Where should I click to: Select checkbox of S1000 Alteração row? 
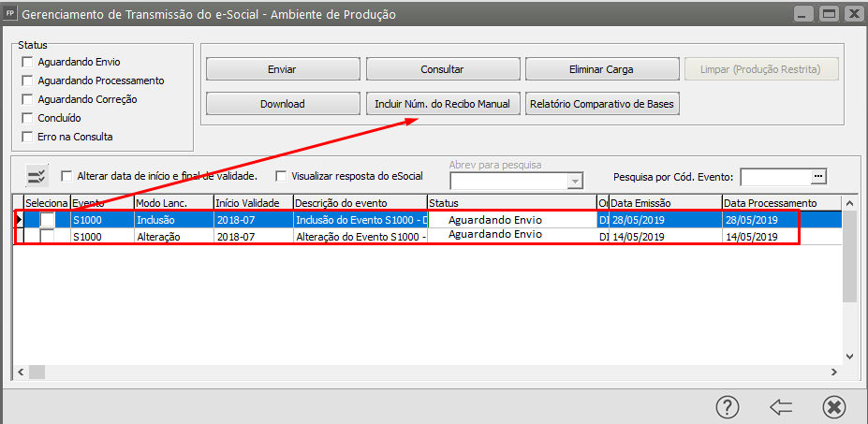(47, 237)
